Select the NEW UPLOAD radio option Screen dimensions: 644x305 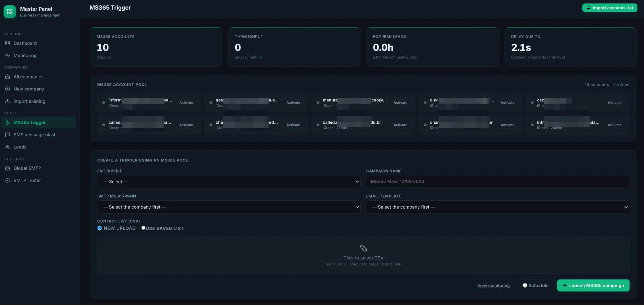point(99,228)
